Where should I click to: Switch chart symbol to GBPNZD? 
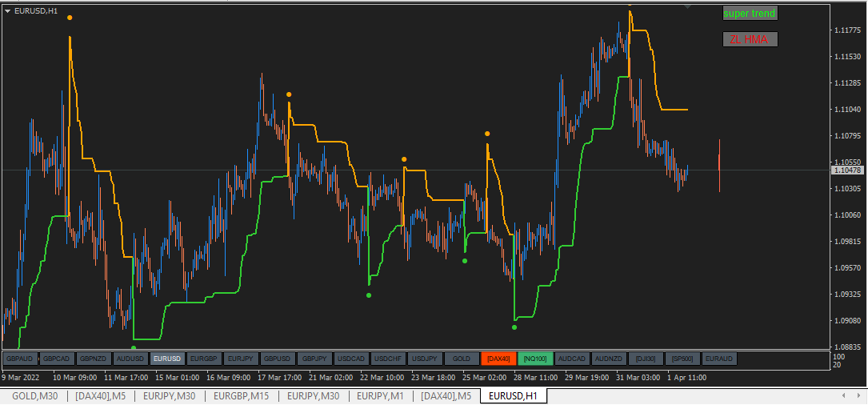[94, 359]
